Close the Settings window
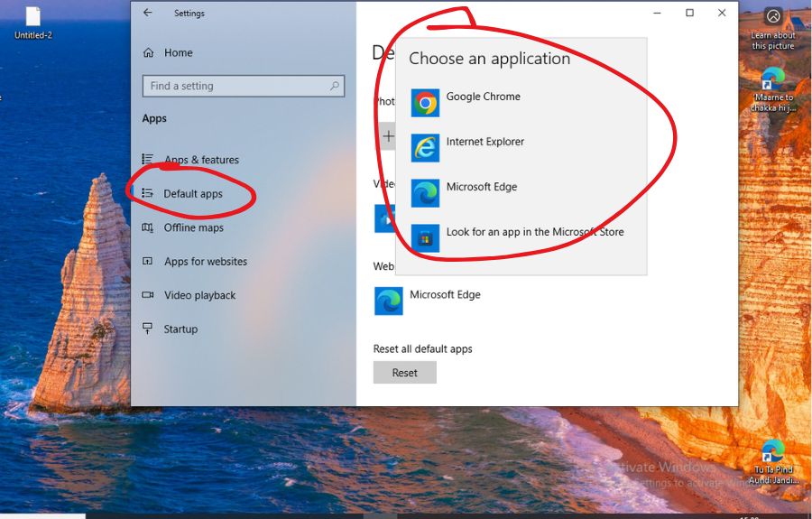The image size is (812, 519). [x=722, y=13]
